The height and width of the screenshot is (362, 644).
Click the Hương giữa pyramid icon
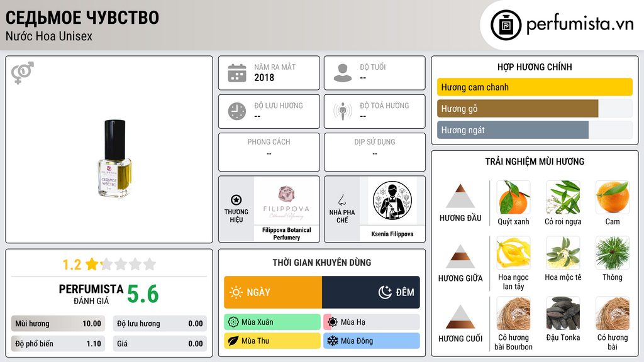(x=460, y=256)
